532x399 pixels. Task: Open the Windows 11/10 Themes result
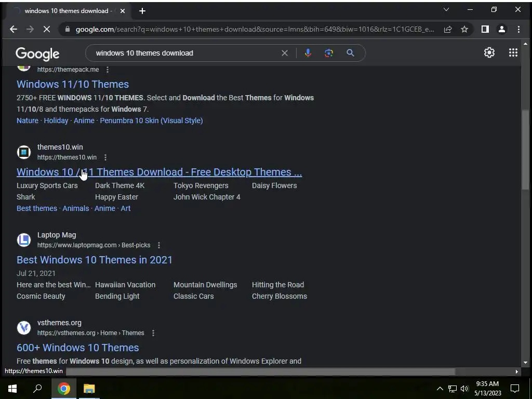pyautogui.click(x=73, y=84)
